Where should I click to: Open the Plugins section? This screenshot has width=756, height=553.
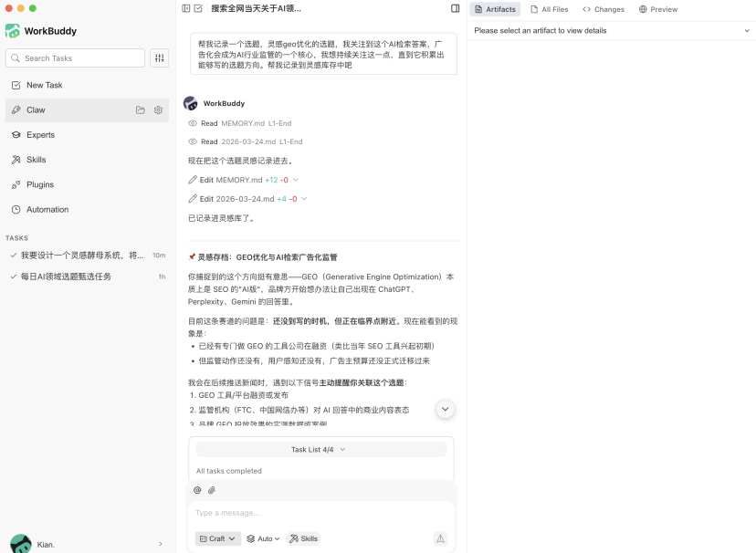tap(41, 183)
